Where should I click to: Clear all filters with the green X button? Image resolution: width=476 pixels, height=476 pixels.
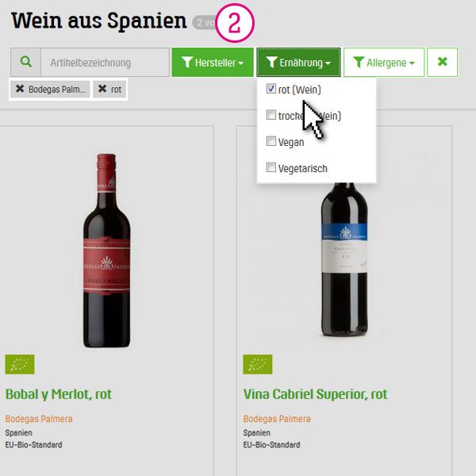443,62
